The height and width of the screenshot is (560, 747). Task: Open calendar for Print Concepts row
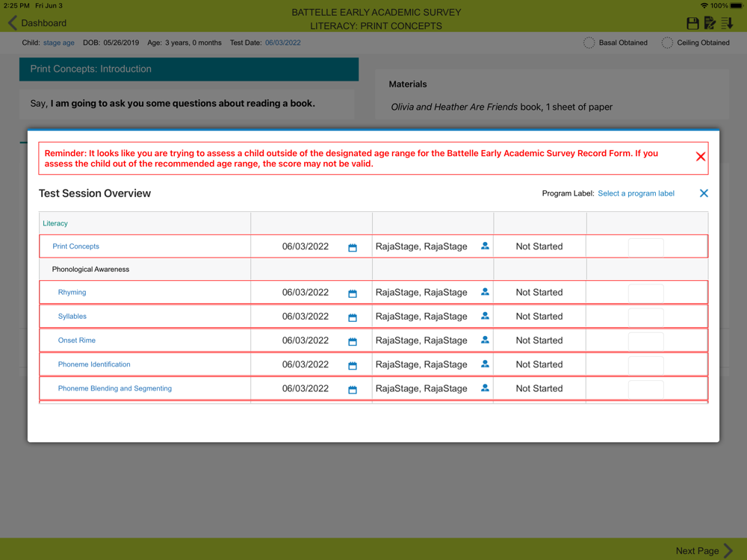click(x=353, y=247)
